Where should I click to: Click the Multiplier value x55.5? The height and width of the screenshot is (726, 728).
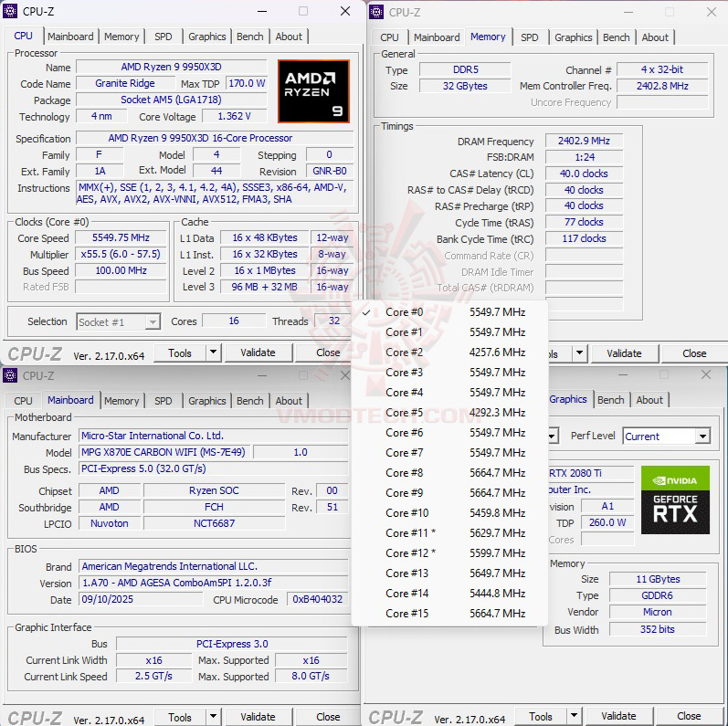click(x=121, y=254)
